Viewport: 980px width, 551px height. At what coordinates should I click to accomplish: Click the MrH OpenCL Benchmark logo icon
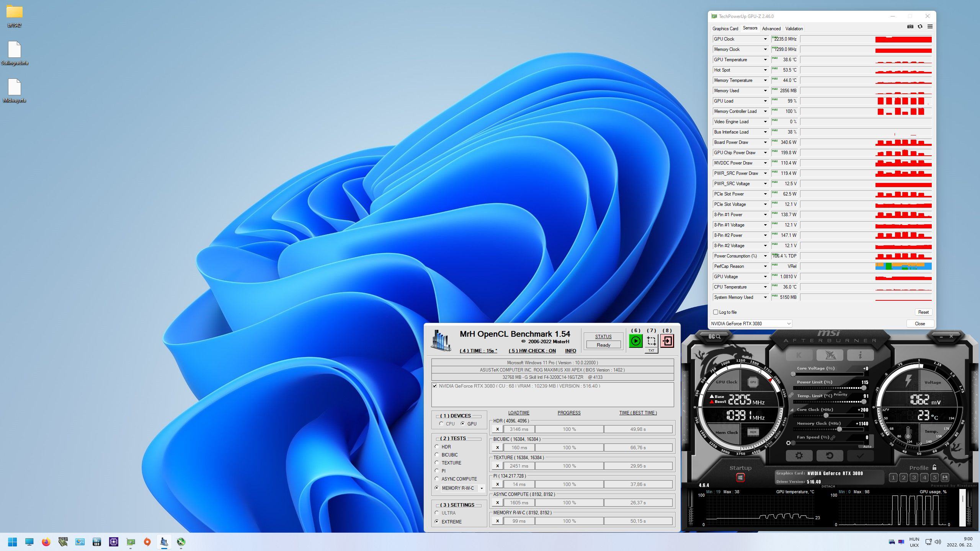click(441, 341)
